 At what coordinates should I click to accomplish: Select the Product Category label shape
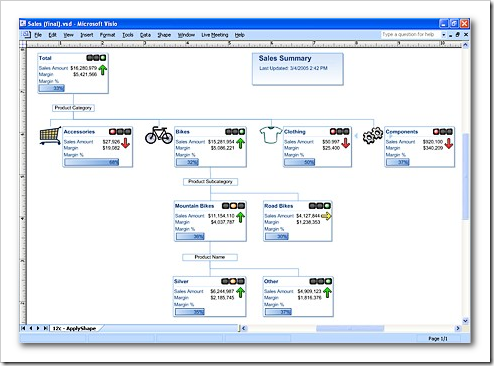(x=73, y=108)
